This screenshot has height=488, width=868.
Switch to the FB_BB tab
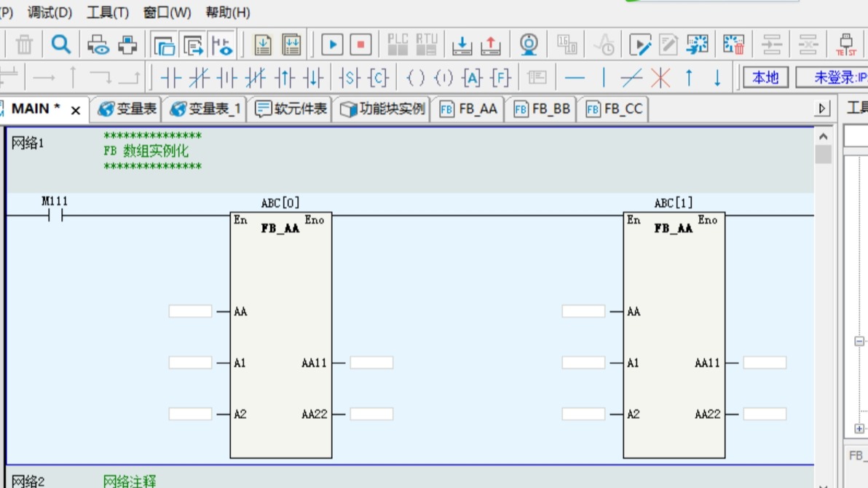542,109
